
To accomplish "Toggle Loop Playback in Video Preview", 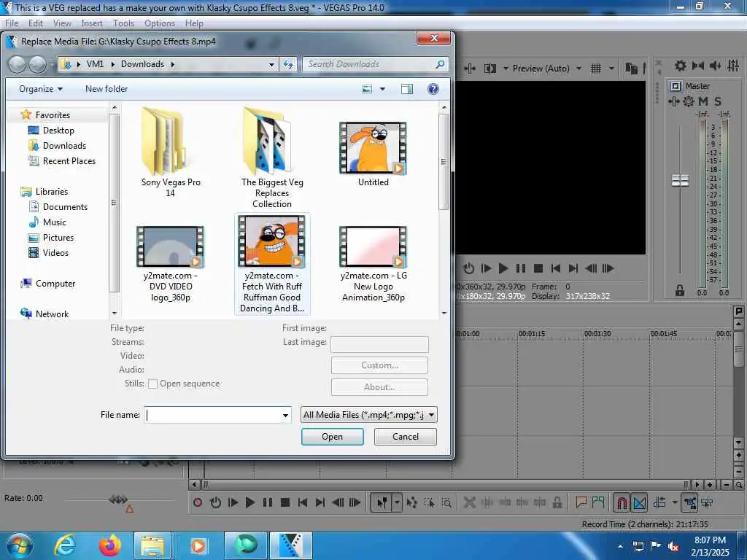I will point(469,268).
